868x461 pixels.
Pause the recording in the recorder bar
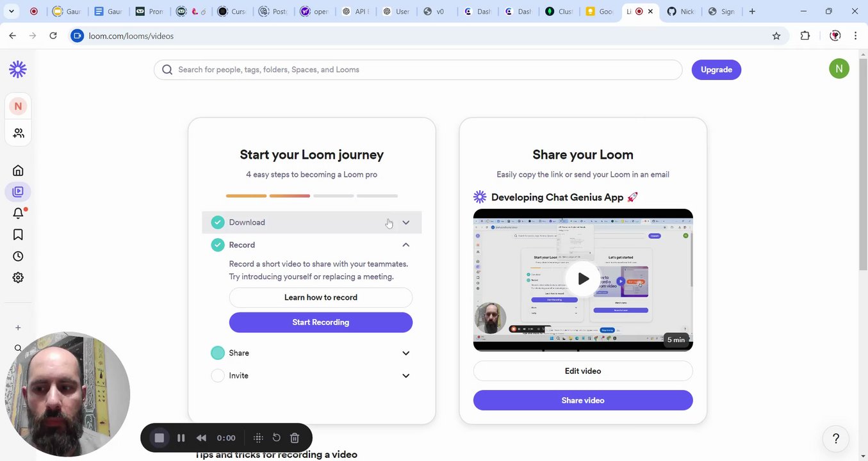click(181, 438)
